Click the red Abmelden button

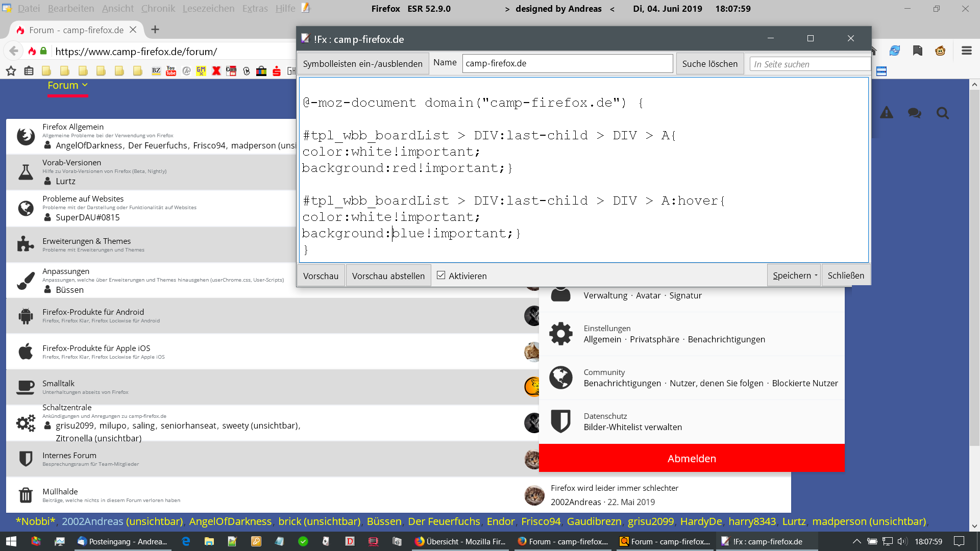coord(692,458)
